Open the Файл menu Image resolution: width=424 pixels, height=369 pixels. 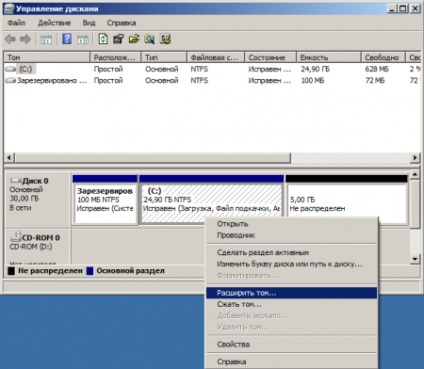pyautogui.click(x=17, y=23)
